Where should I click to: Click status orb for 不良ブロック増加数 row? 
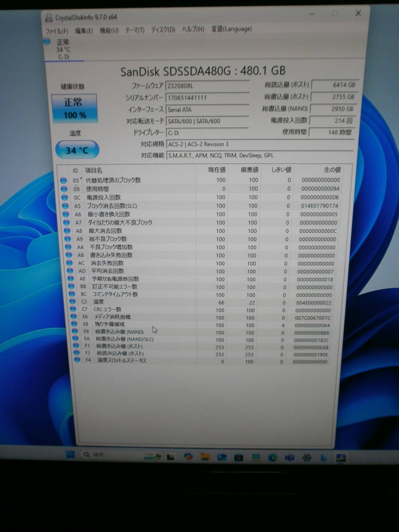[67, 247]
